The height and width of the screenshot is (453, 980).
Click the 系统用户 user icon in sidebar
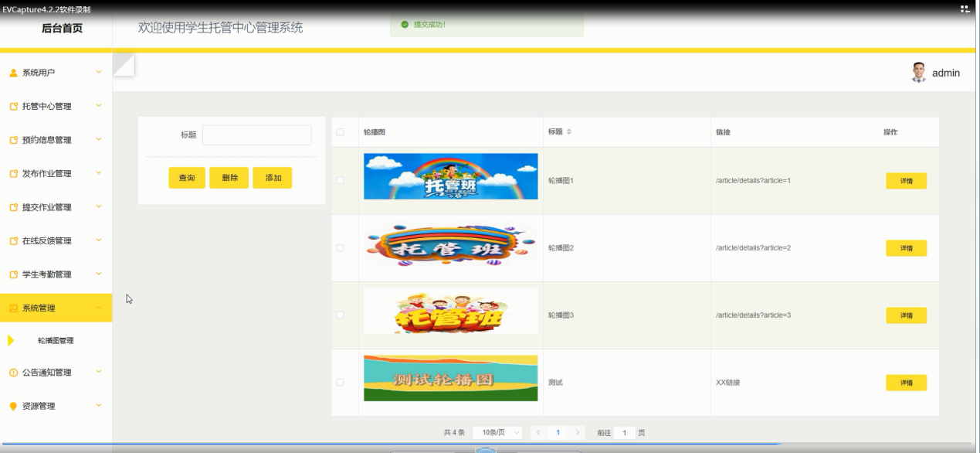coord(13,73)
